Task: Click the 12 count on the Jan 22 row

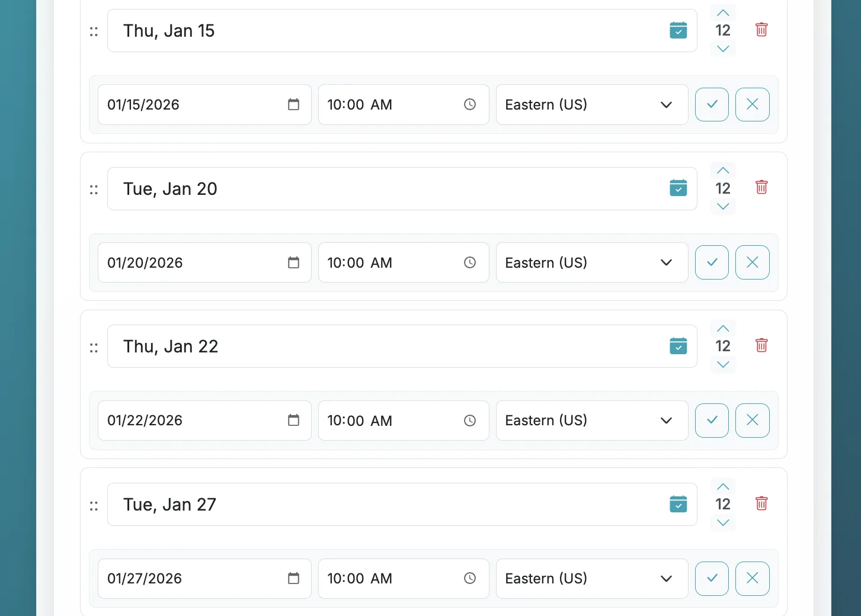Action: [x=722, y=346]
